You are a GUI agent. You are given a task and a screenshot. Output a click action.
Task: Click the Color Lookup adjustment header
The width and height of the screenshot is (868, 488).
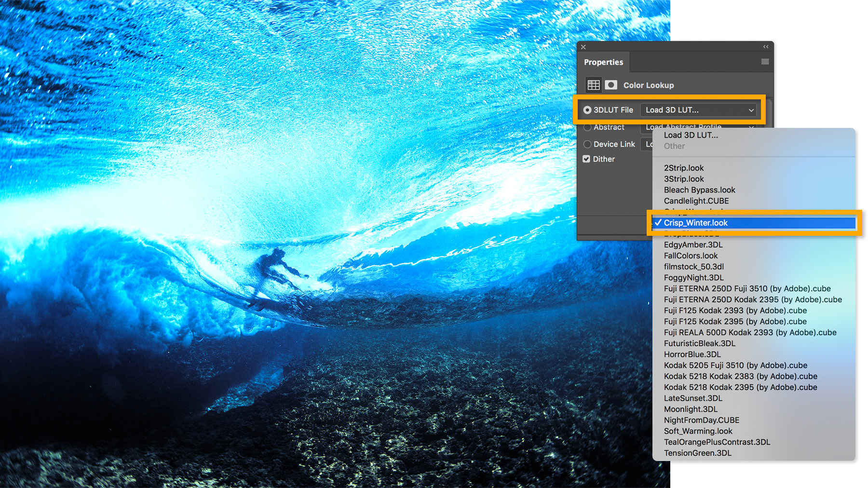point(648,85)
